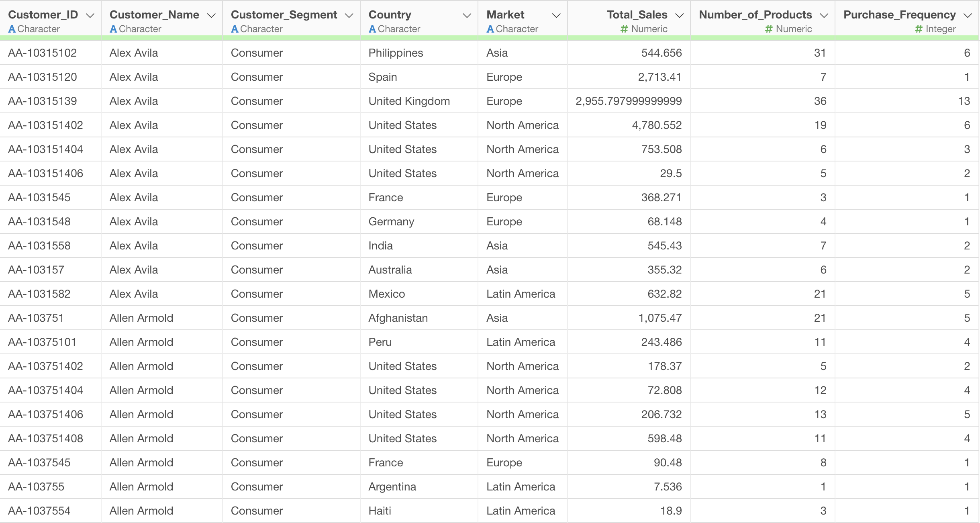Click Character type icon under Country
The height and width of the screenshot is (523, 980).
click(372, 29)
